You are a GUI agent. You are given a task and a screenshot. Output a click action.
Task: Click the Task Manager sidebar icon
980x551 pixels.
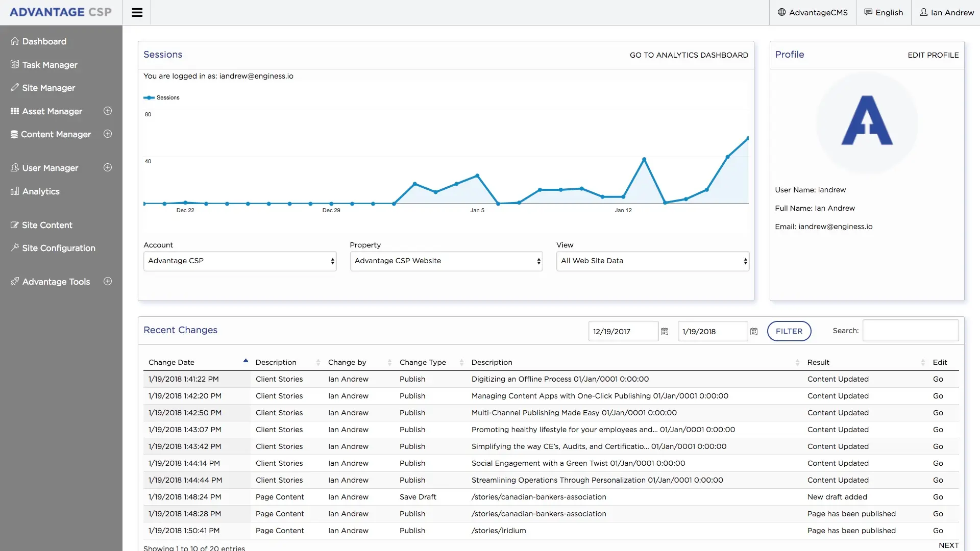(15, 65)
